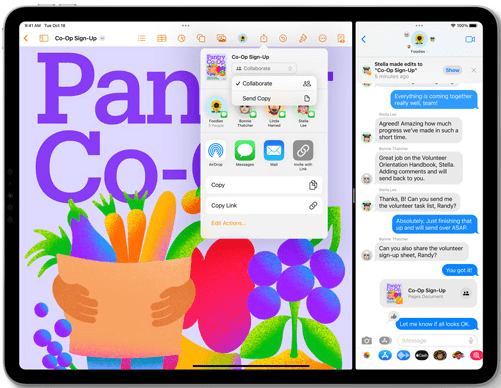This screenshot has height=388, width=501.
Task: Tap the battery indicator in status bar
Action: (x=473, y=25)
